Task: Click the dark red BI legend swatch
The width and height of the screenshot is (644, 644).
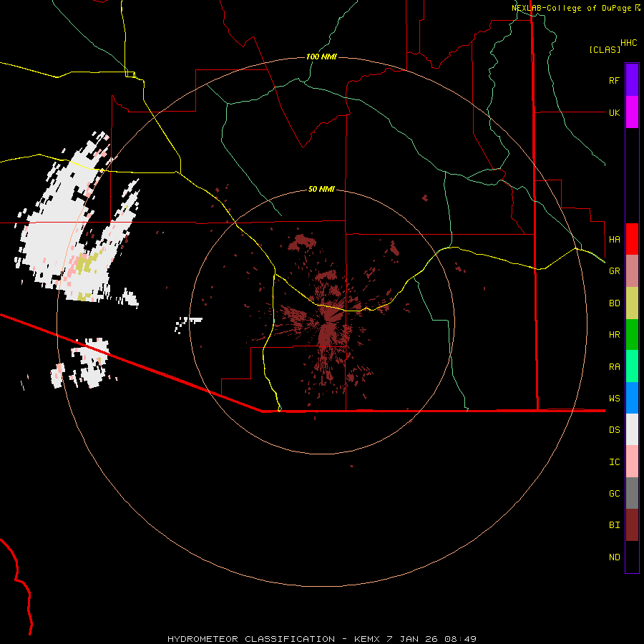Action: coord(632,525)
